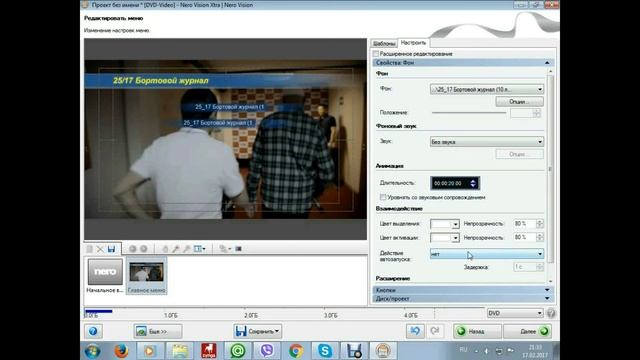Click the Назад button

click(x=477, y=331)
